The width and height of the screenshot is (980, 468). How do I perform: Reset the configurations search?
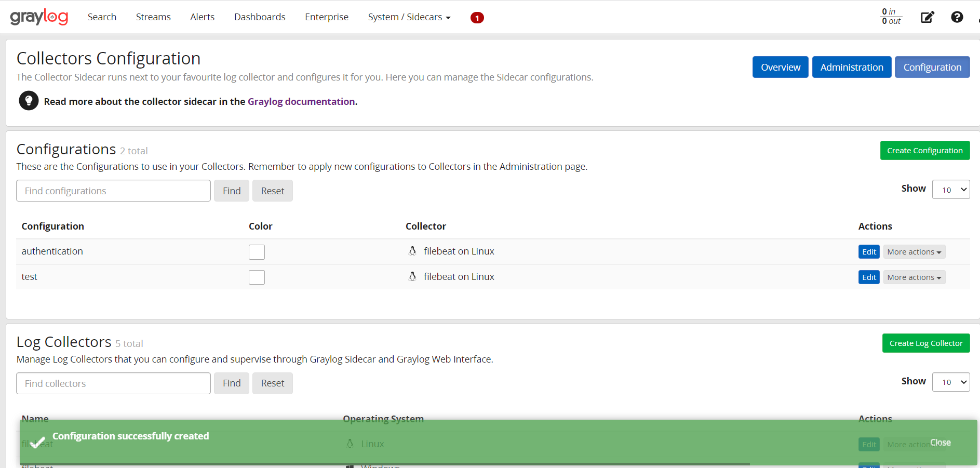[x=273, y=191]
